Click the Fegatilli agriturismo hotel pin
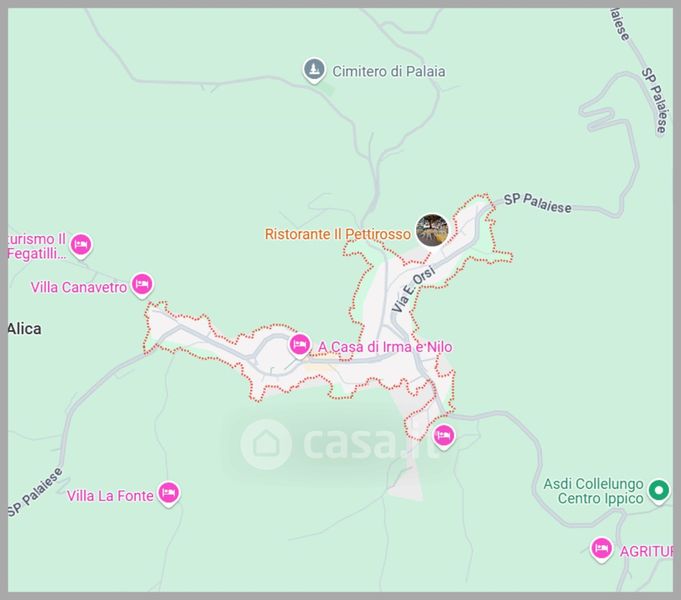The width and height of the screenshot is (681, 600). point(81,245)
